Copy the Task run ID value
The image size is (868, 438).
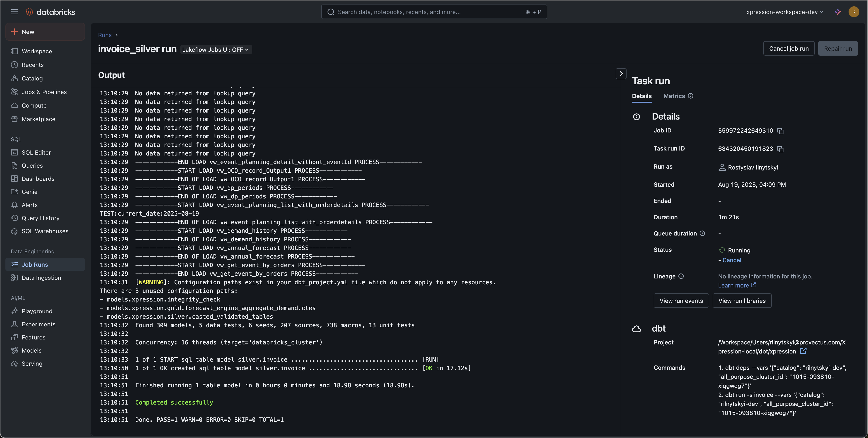[x=780, y=149]
